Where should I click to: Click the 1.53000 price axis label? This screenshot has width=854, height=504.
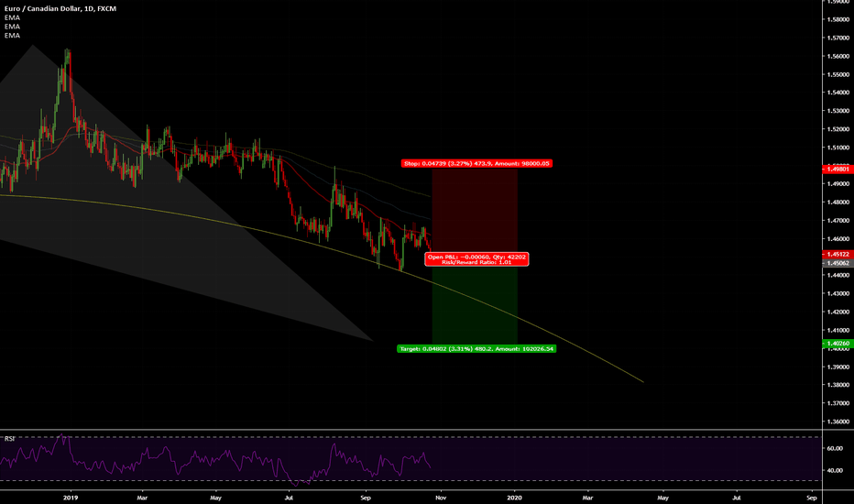838,111
